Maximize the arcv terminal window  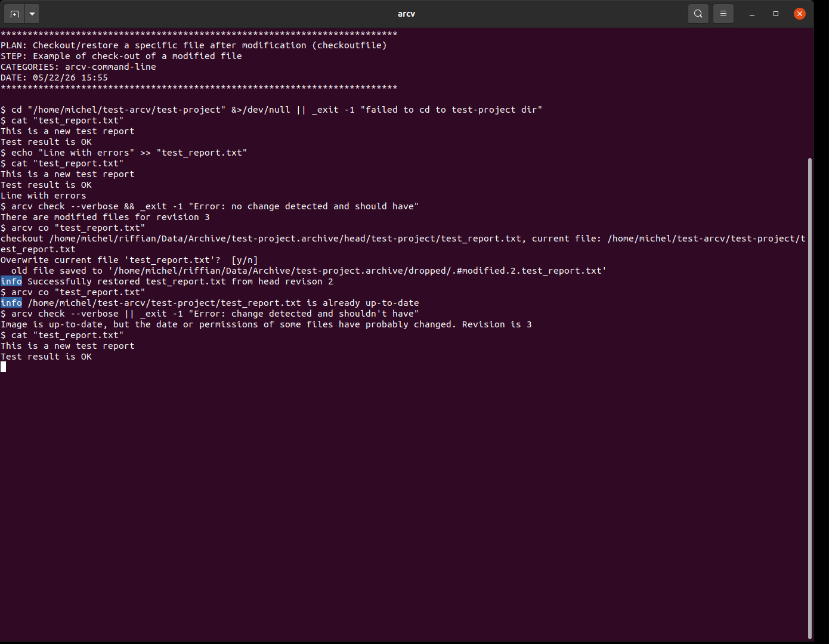(776, 14)
